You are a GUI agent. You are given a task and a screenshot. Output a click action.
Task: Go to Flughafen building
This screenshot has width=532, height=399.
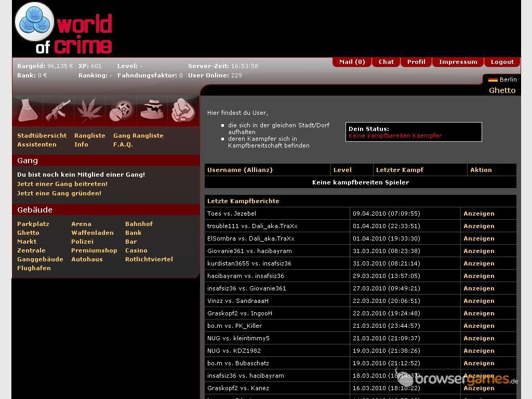point(34,268)
